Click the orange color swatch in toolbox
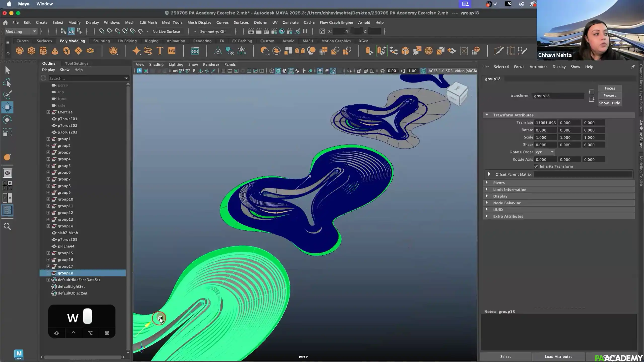The width and height of the screenshot is (644, 362). click(x=7, y=157)
